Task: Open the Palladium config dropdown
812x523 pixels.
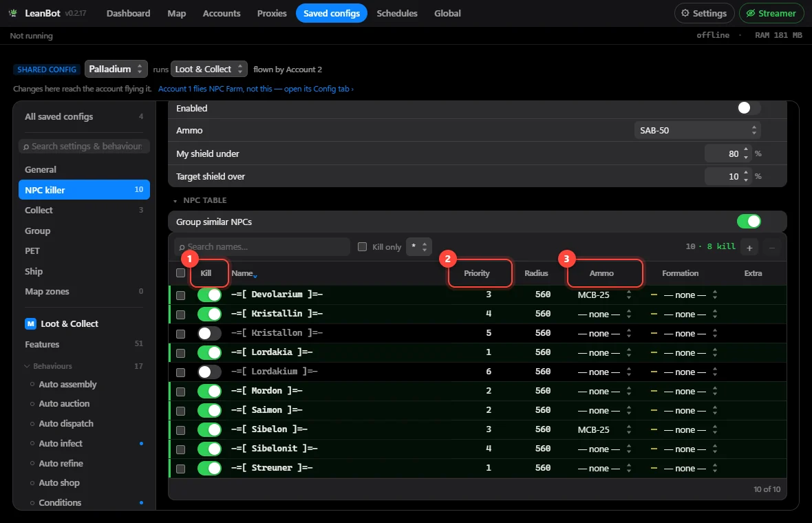Action: coord(116,69)
